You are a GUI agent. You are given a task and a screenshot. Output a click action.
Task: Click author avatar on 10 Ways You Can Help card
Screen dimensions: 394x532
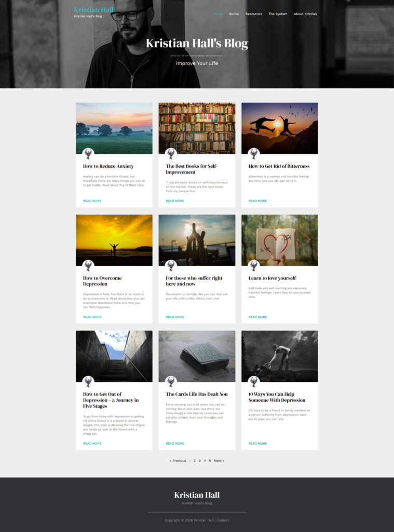point(254,382)
